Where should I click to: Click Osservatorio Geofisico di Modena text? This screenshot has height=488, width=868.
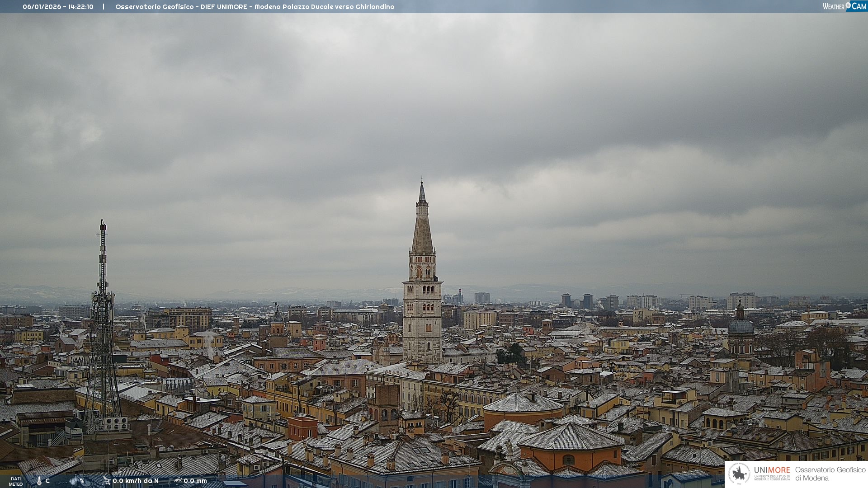coord(830,474)
